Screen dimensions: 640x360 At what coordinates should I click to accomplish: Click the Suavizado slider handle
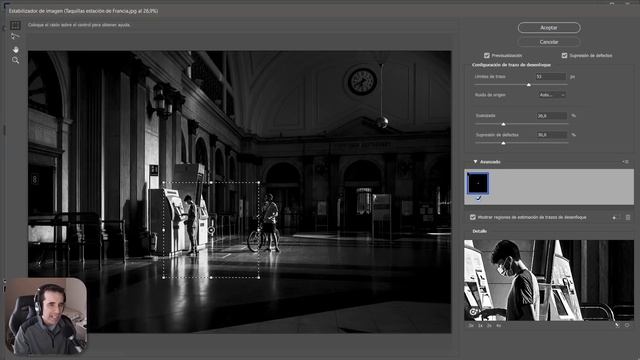[x=503, y=124]
